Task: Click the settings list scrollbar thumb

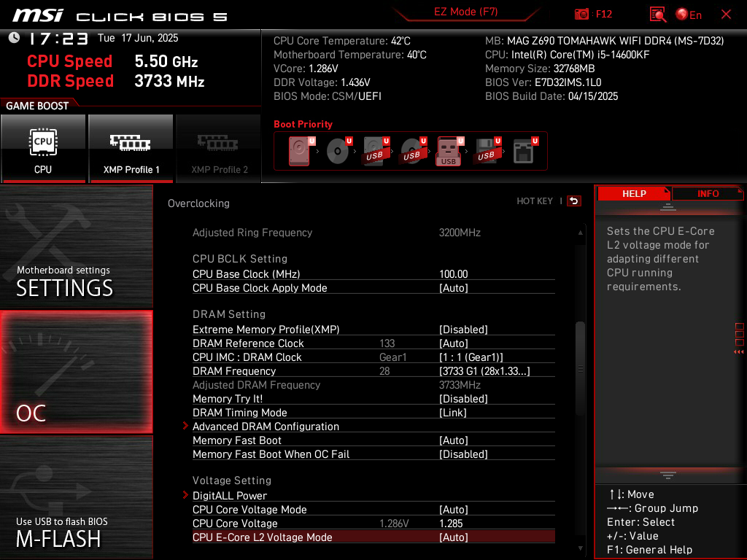Action: [580, 368]
